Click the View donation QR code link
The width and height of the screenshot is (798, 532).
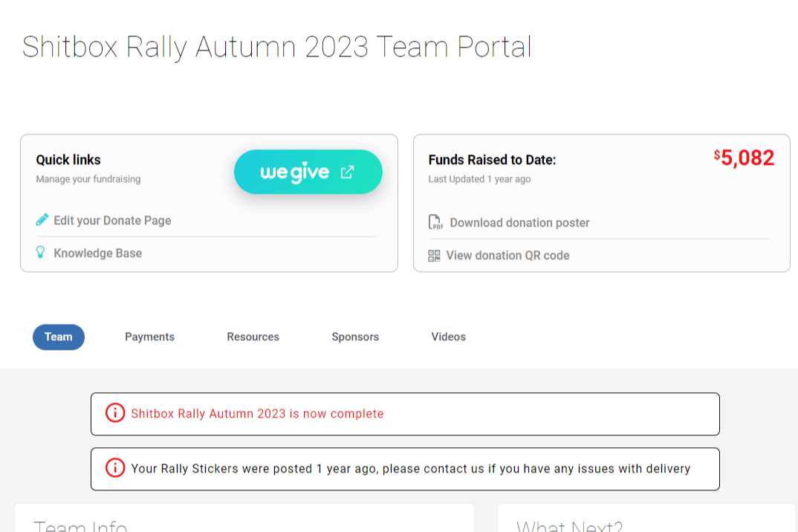click(507, 256)
